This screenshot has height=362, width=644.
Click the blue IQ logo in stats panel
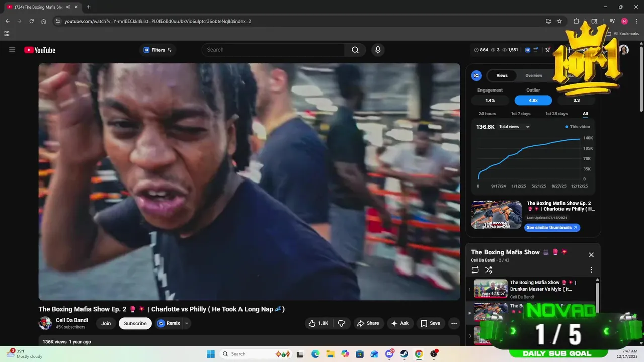click(x=476, y=75)
